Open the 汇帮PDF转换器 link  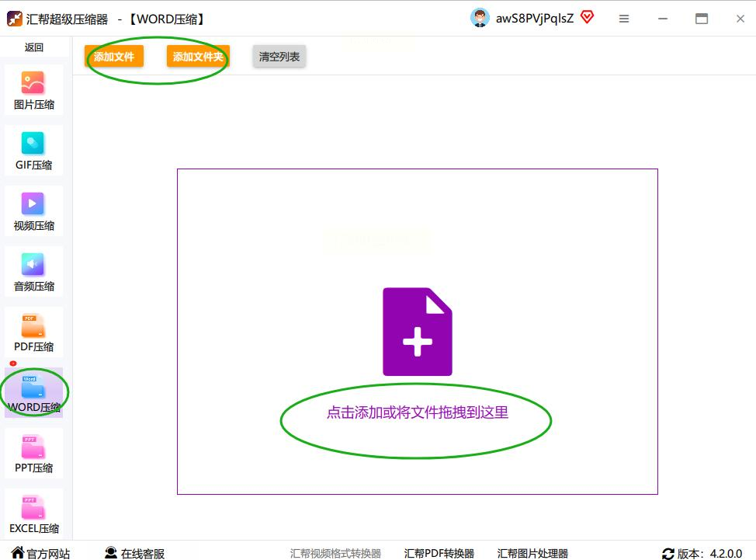(x=439, y=553)
